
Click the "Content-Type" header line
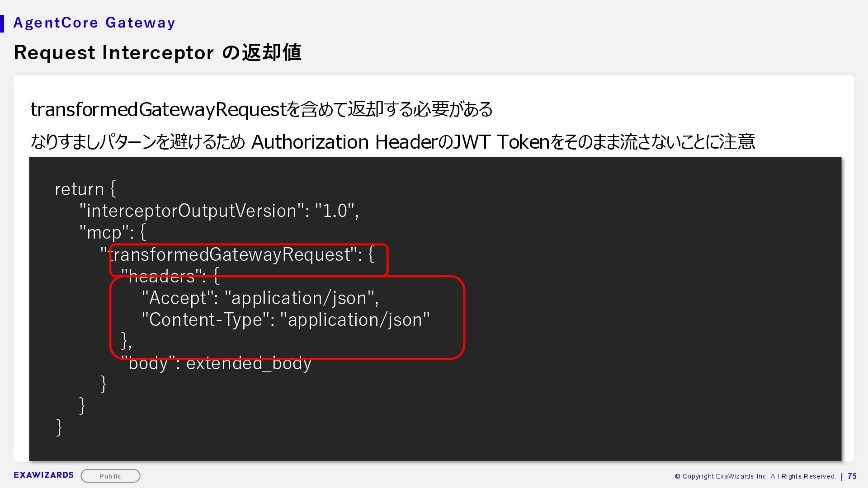(x=286, y=320)
